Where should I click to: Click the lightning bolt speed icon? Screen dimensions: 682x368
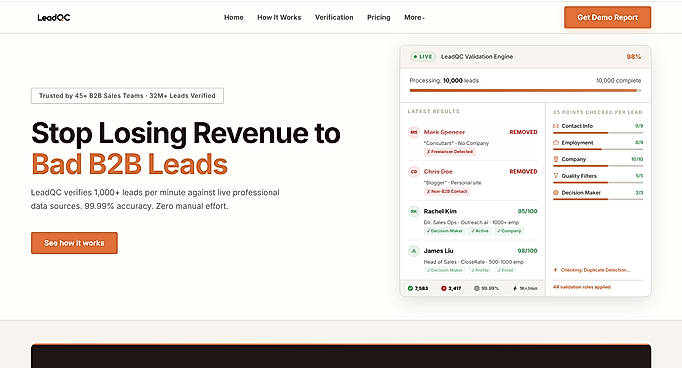tap(515, 288)
